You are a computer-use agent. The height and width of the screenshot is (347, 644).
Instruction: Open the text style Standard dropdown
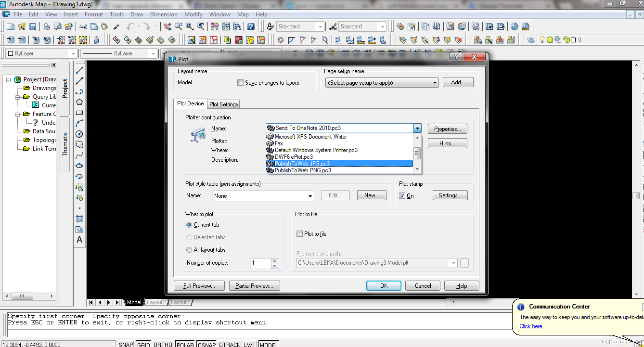pyautogui.click(x=320, y=26)
